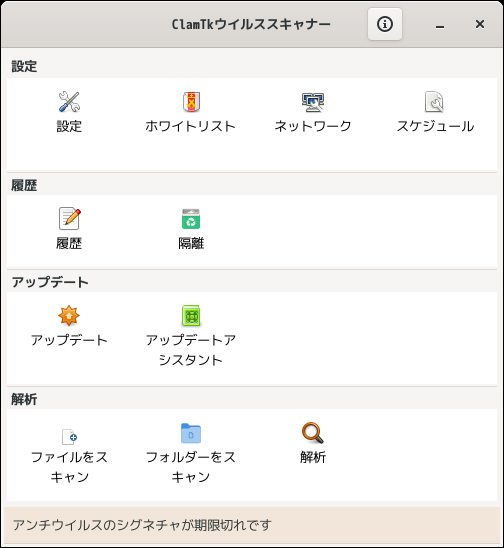The width and height of the screenshot is (504, 548).
Task: Open the 隔離 green recycle bin icon
Action: click(191, 219)
